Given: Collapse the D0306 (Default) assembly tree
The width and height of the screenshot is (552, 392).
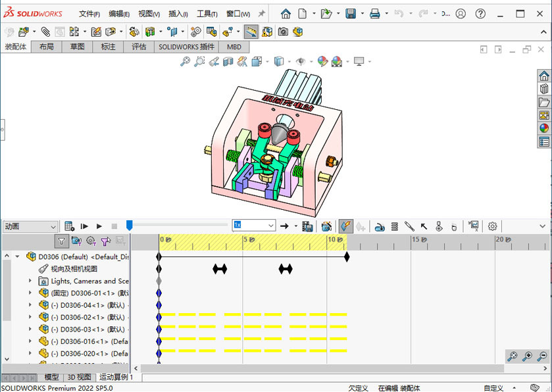Looking at the screenshot, I should click(x=16, y=257).
